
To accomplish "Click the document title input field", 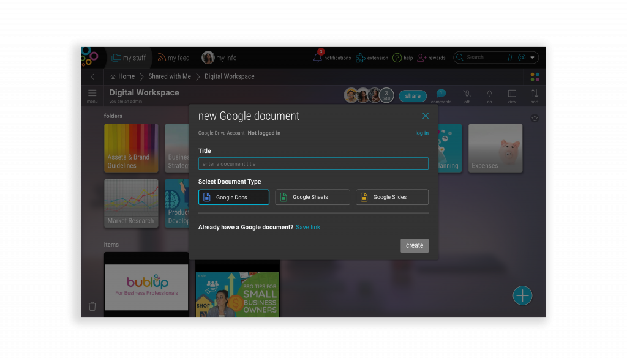I will pyautogui.click(x=313, y=164).
